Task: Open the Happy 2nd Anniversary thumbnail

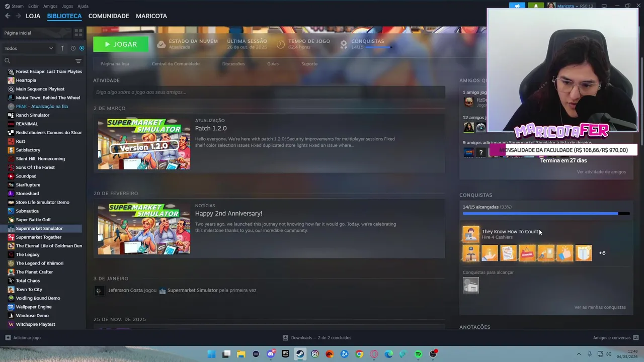Action: [x=144, y=229]
